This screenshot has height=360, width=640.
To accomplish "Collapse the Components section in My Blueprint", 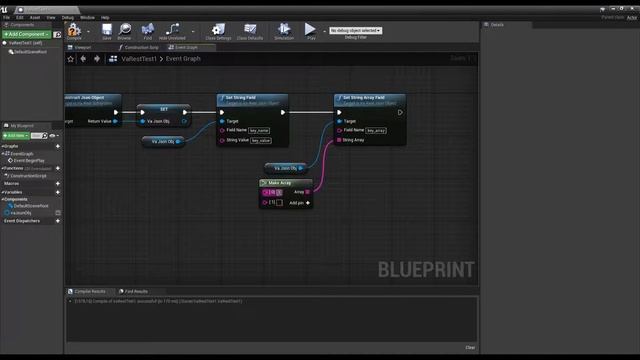I will pos(2,199).
